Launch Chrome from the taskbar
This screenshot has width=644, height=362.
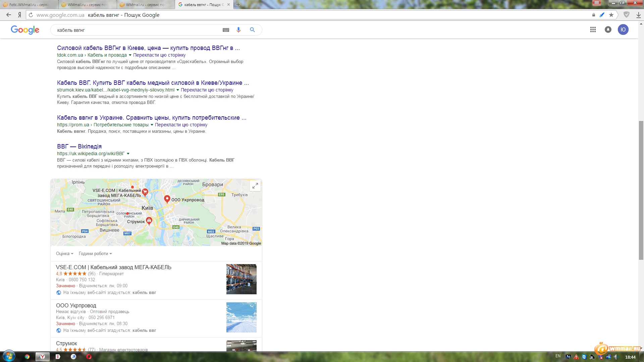27,357
